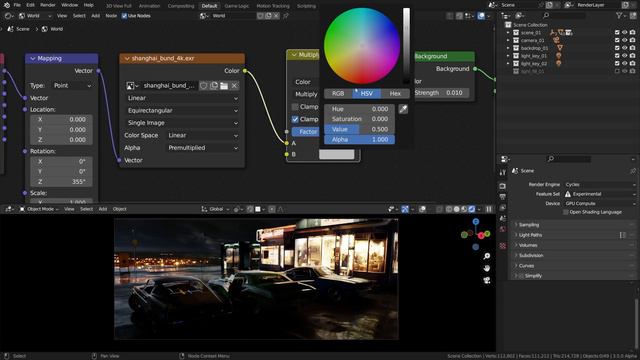Screen dimensions: 640x360
Task: Exclude backdrop_01 from view layer checkbox
Action: pyautogui.click(x=617, y=48)
